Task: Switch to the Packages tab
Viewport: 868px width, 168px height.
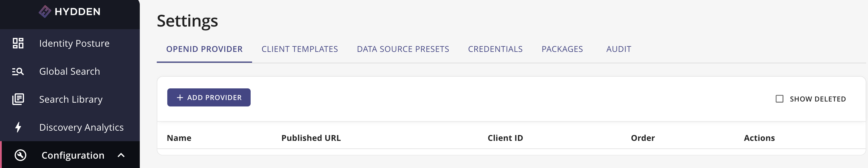Action: click(562, 49)
